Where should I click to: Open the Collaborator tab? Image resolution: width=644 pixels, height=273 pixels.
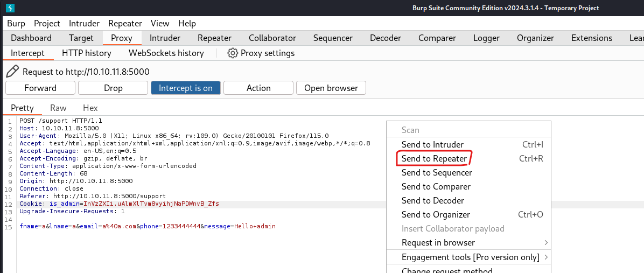point(272,38)
